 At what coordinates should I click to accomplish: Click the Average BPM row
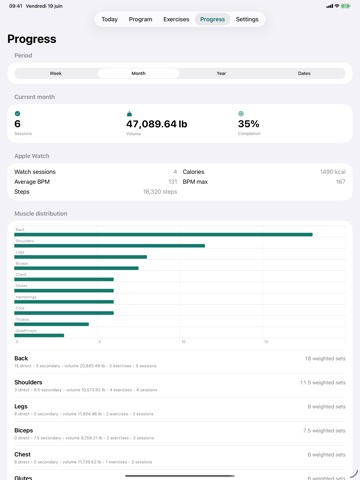pyautogui.click(x=96, y=182)
